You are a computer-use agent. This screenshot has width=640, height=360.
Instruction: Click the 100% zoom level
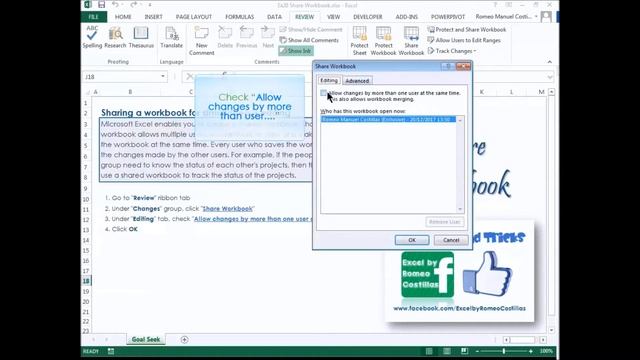(x=546, y=351)
